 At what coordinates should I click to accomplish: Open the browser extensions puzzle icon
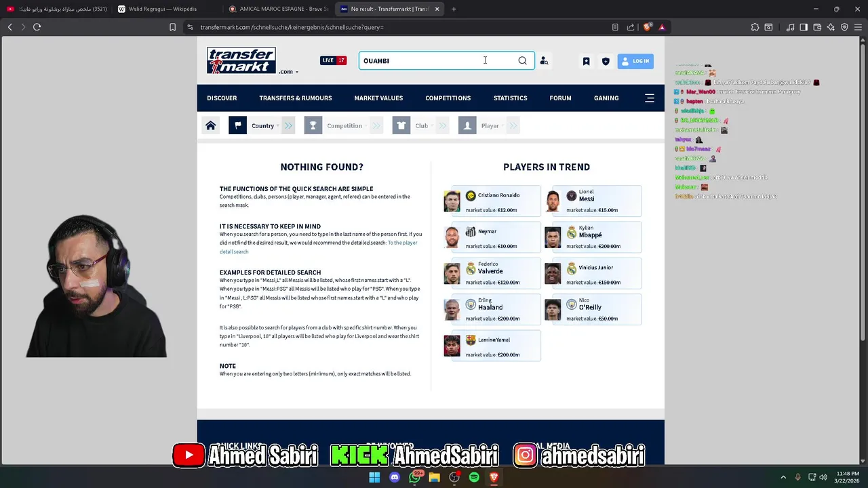tap(755, 27)
